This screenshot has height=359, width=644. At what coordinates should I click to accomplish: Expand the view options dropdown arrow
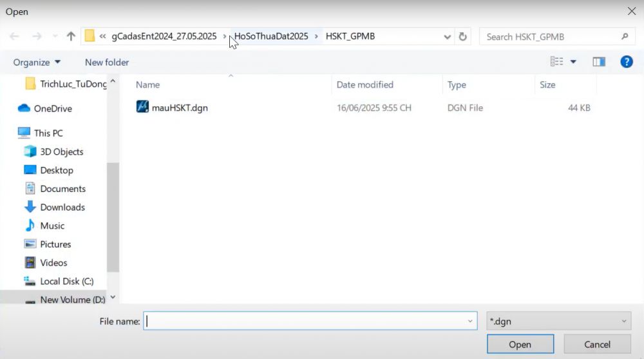click(573, 62)
